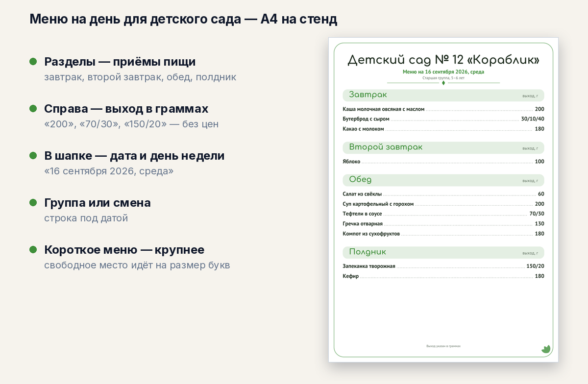Click the dish "Каша молочная овсяная с маслом"
The height and width of the screenshot is (384, 588).
383,109
